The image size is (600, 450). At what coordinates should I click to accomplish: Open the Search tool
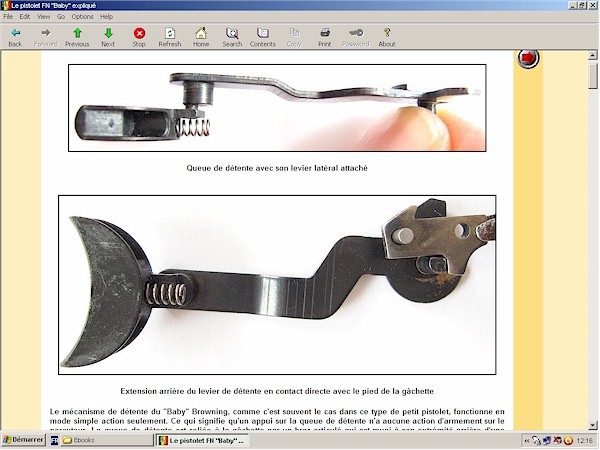click(x=232, y=36)
